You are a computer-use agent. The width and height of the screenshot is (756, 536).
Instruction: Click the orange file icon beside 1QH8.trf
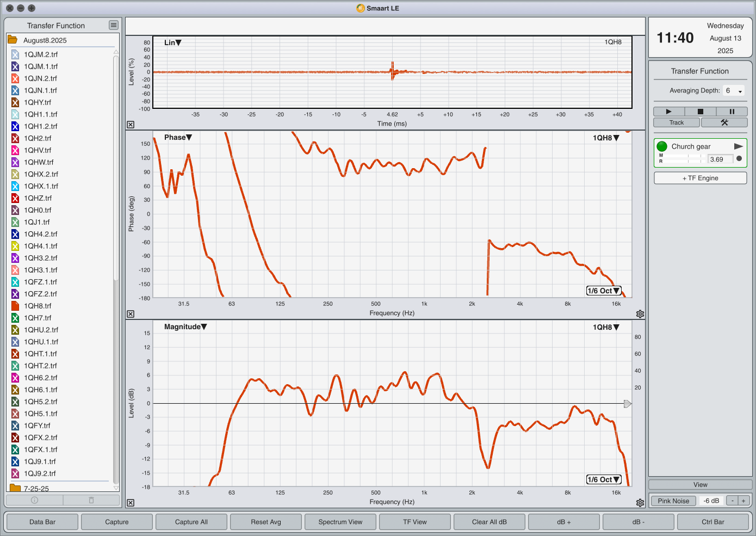(x=15, y=306)
